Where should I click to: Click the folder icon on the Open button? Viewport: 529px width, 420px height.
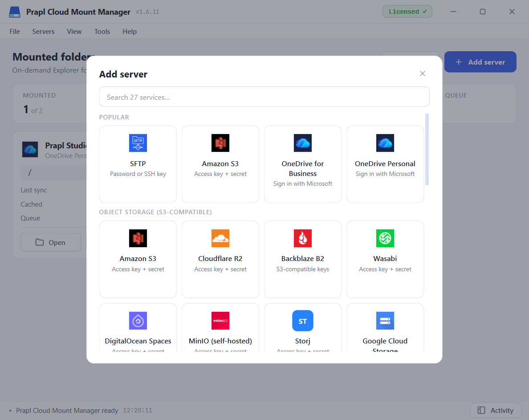coord(40,242)
